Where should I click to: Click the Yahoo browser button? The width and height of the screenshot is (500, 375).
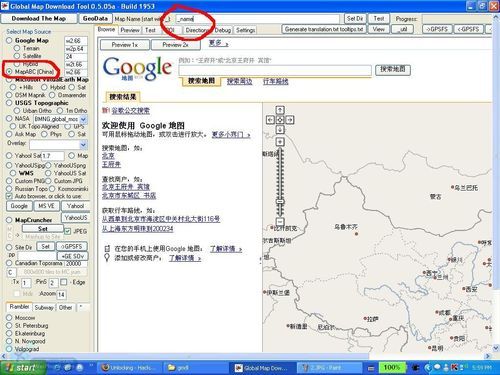(75, 206)
